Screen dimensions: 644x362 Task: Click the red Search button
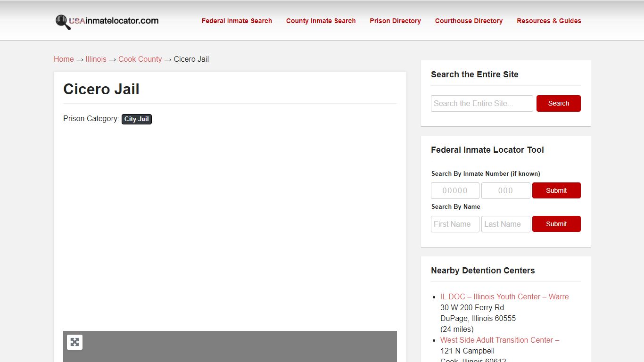pyautogui.click(x=558, y=103)
